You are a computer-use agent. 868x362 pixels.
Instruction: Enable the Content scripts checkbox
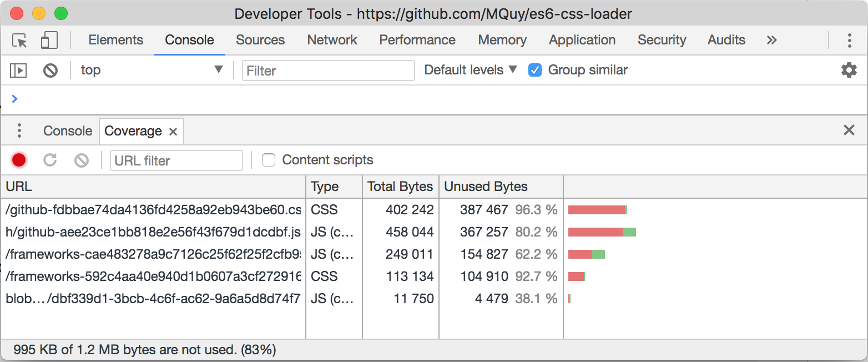click(x=269, y=160)
